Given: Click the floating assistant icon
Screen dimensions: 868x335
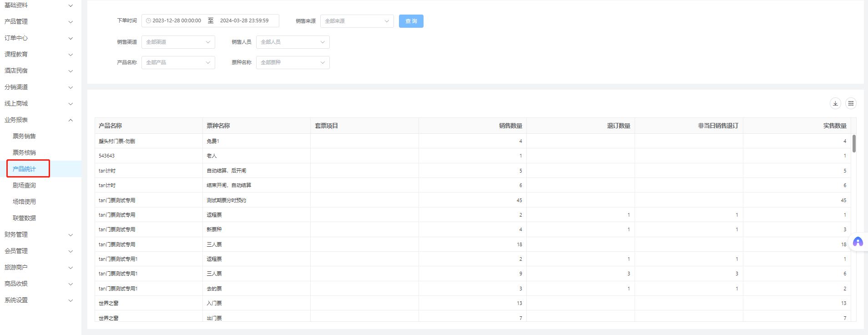Looking at the screenshot, I should coord(858,242).
